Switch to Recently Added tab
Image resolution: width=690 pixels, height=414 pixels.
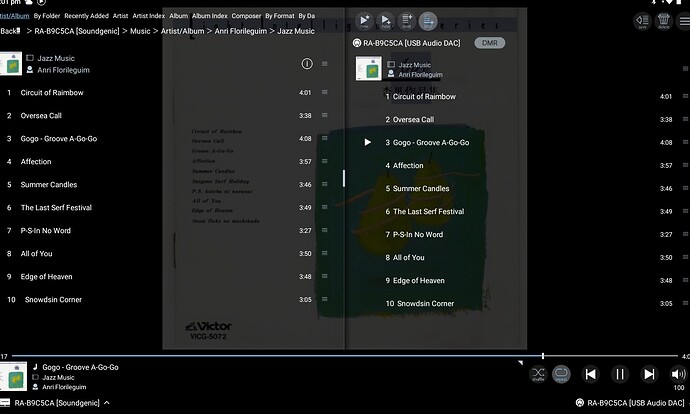[x=86, y=16]
